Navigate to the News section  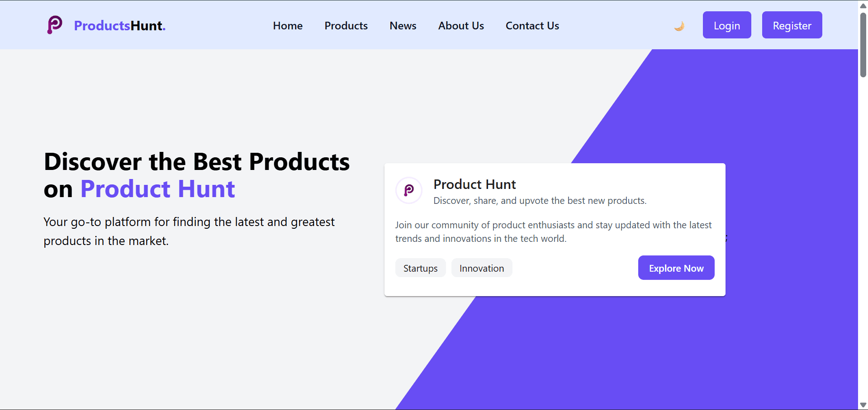click(403, 26)
